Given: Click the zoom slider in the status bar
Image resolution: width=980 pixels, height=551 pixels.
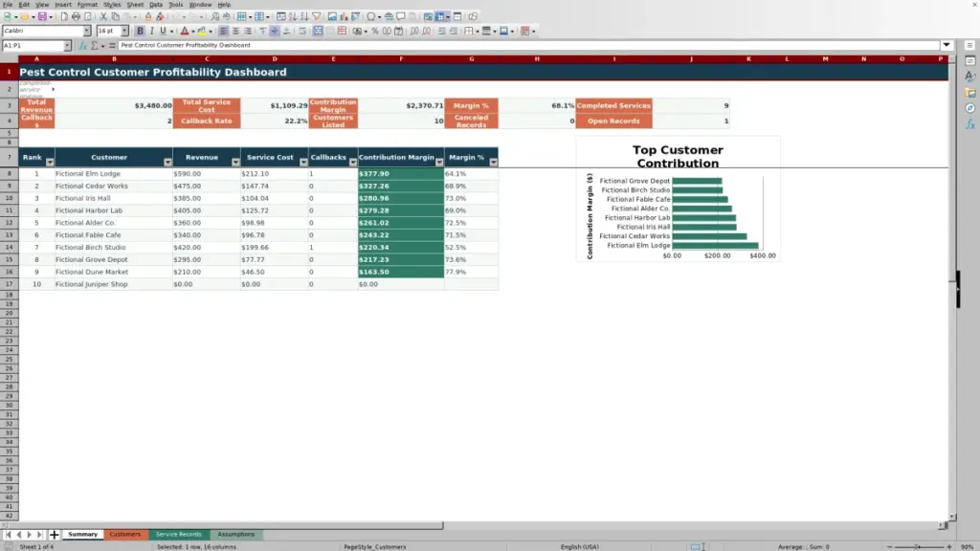Looking at the screenshot, I should 918,546.
